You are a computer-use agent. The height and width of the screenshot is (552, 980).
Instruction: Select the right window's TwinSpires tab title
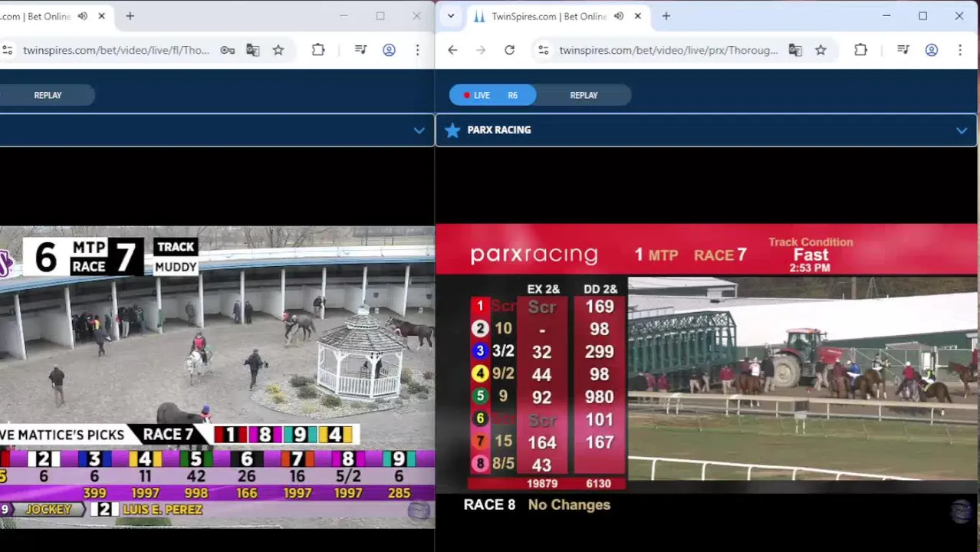(549, 16)
